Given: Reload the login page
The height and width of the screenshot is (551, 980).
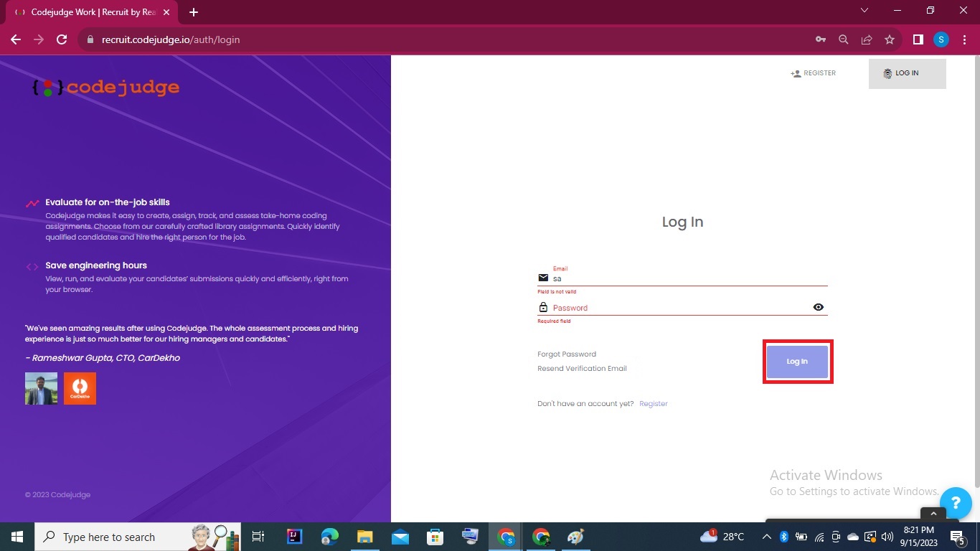Looking at the screenshot, I should click(x=62, y=39).
